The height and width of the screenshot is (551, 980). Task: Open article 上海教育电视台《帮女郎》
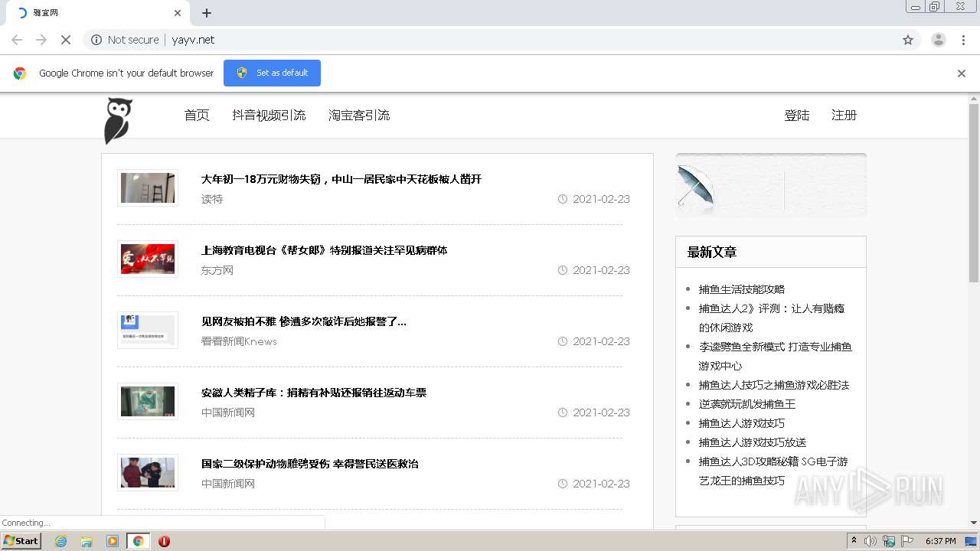324,250
